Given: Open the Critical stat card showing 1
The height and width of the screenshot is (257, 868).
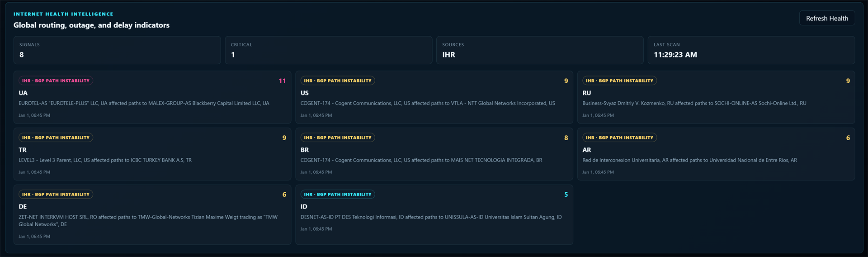Looking at the screenshot, I should click(329, 50).
